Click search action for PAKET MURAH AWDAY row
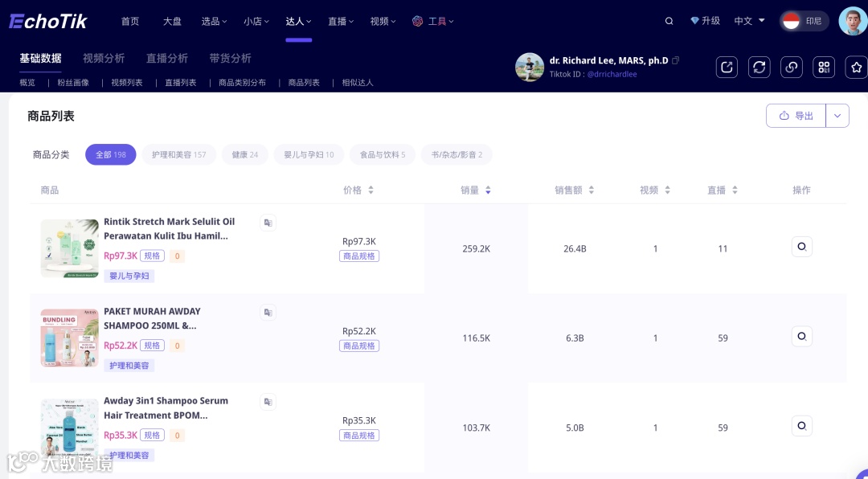This screenshot has height=479, width=868. (x=801, y=336)
